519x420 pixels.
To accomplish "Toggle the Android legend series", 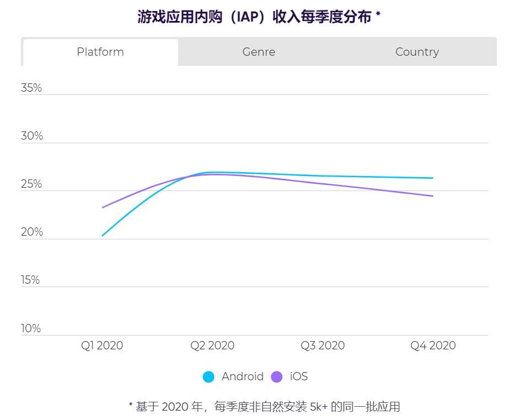I will (x=233, y=376).
